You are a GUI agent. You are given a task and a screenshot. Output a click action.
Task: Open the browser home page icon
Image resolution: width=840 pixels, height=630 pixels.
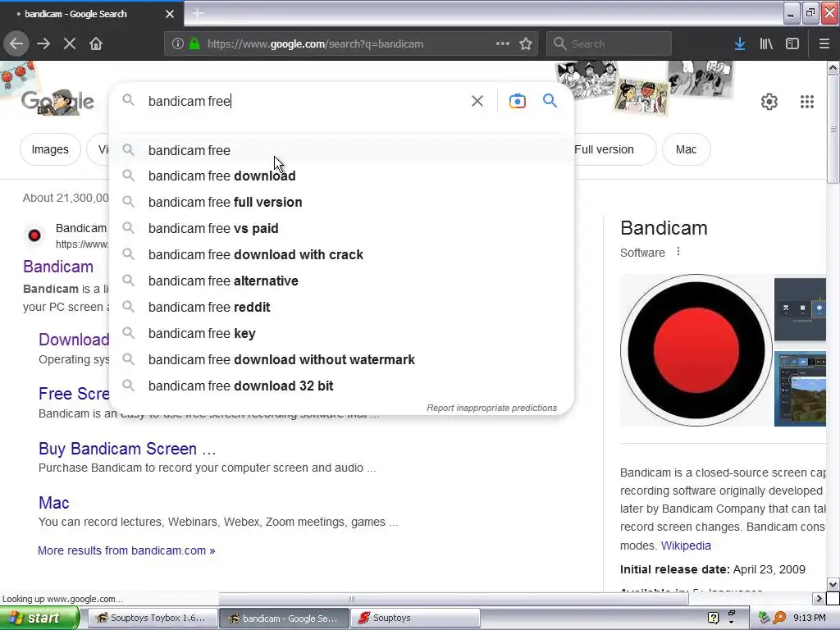pos(96,43)
